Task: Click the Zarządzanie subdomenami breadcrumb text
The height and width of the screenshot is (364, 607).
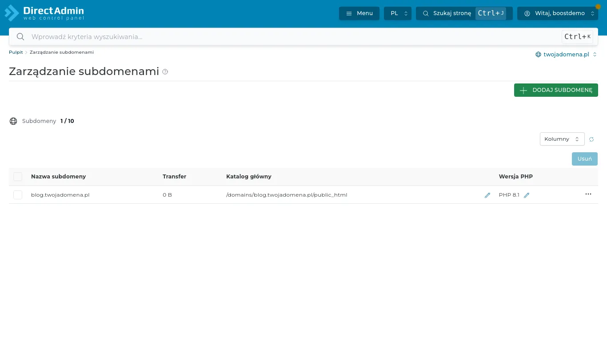Action: pyautogui.click(x=62, y=52)
